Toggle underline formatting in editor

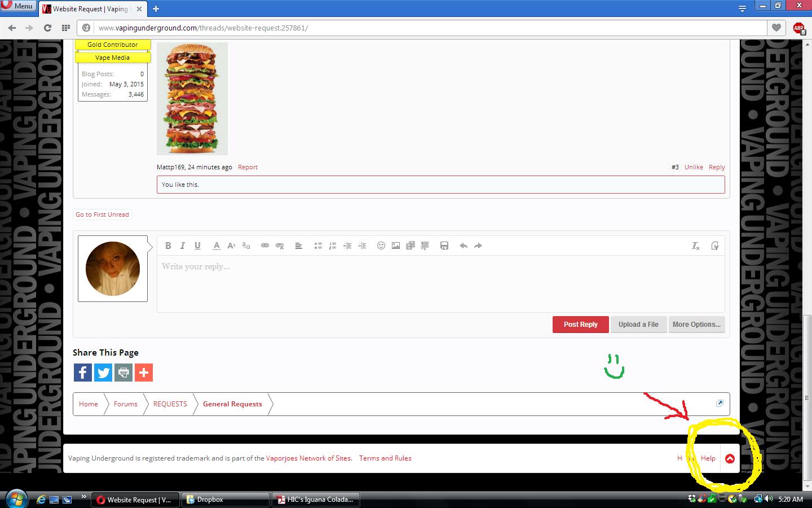(197, 246)
